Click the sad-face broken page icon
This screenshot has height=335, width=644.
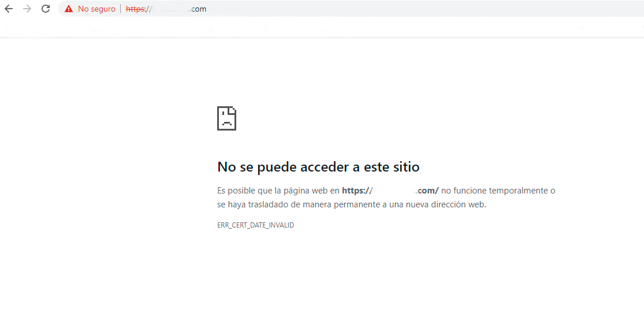click(x=226, y=118)
